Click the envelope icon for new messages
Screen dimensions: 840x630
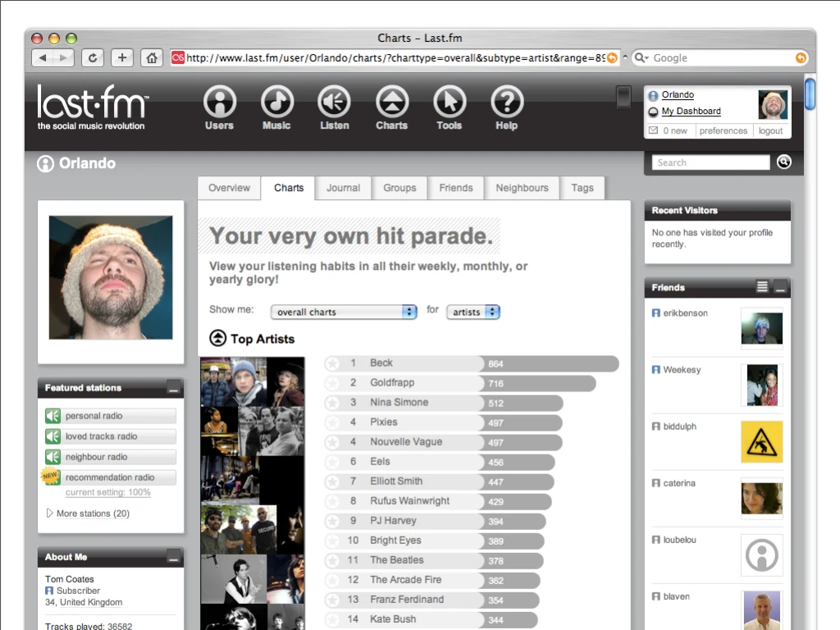point(653,130)
